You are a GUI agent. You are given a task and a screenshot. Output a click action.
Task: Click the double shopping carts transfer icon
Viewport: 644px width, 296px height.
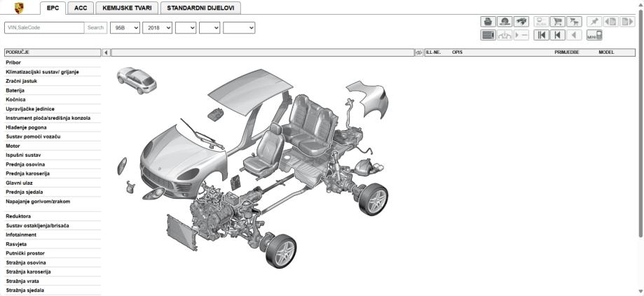tap(574, 21)
